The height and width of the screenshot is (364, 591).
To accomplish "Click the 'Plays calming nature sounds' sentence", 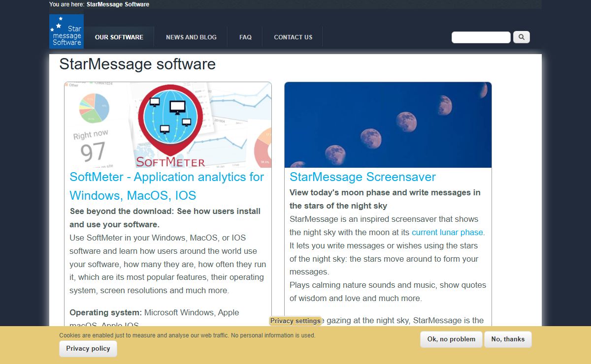I will [x=388, y=292].
